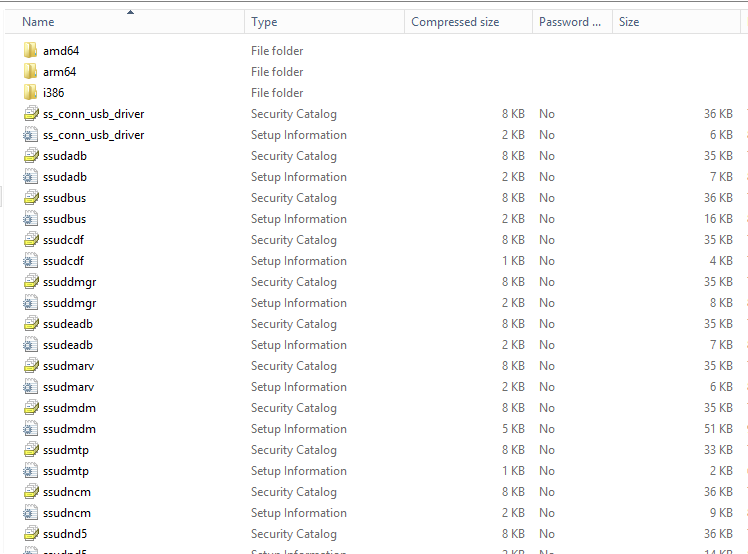Select the ss_conn_usb_driver Setup Information file icon
748x554 pixels.
[30, 135]
